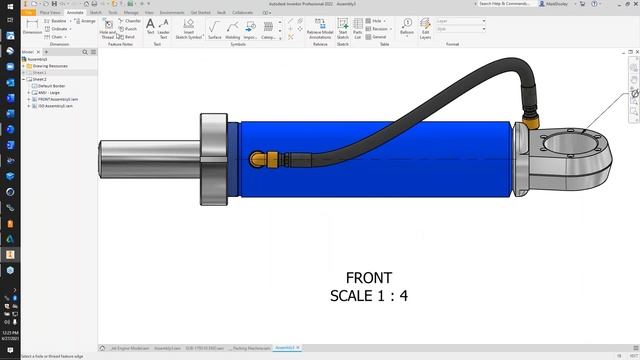Switch to the Manage ribbon tab
Viewport: 640px width, 360px height.
pyautogui.click(x=131, y=13)
